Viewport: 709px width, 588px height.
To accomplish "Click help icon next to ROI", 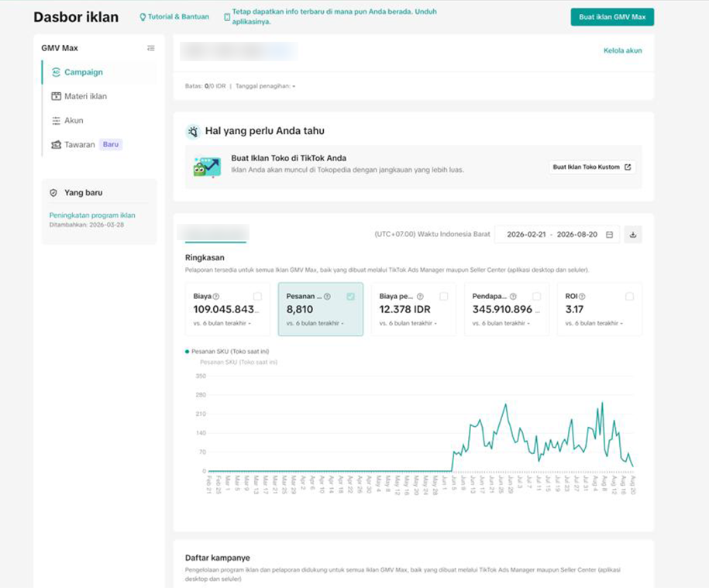I will pos(582,297).
